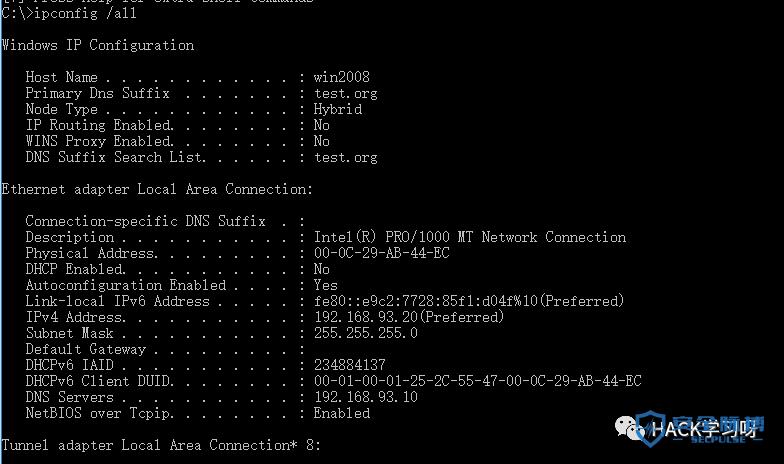This screenshot has width=784, height=464.
Task: Click the Node Type value Hybrid
Action: coord(338,110)
